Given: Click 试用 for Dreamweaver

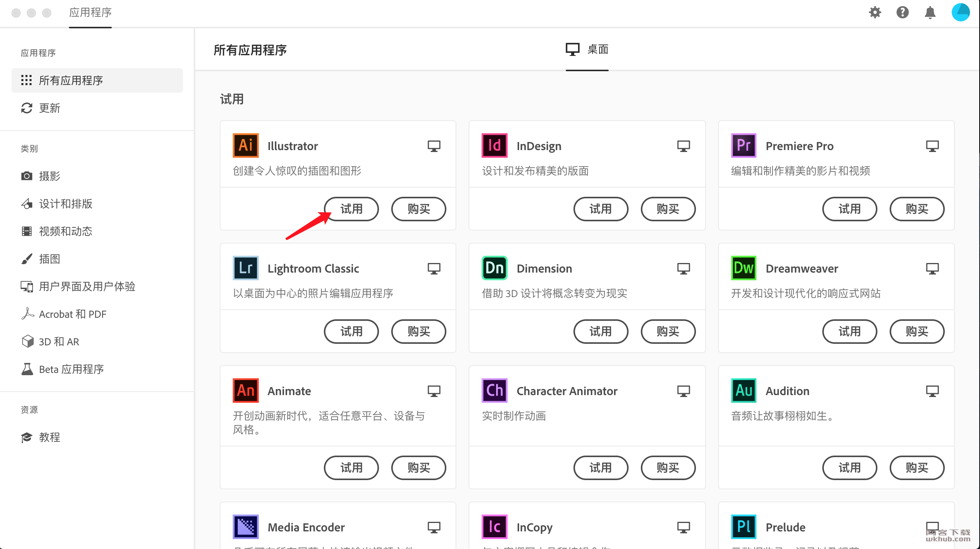Looking at the screenshot, I should point(849,332).
